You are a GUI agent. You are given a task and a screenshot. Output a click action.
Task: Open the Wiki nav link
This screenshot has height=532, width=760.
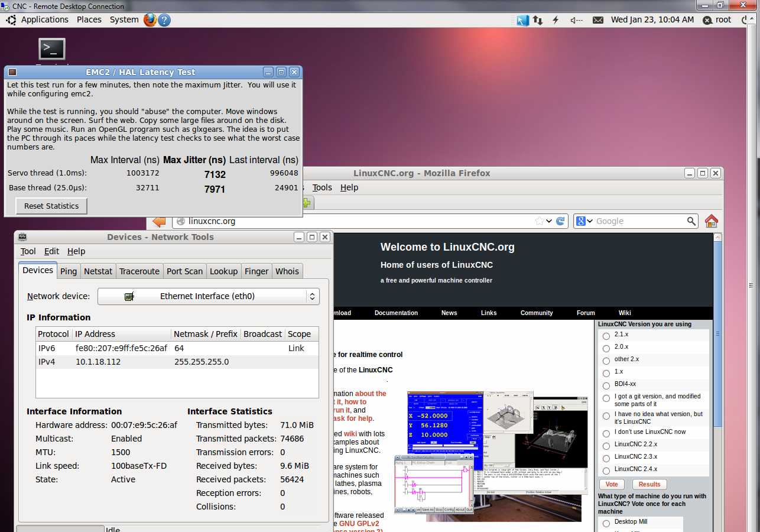click(625, 313)
